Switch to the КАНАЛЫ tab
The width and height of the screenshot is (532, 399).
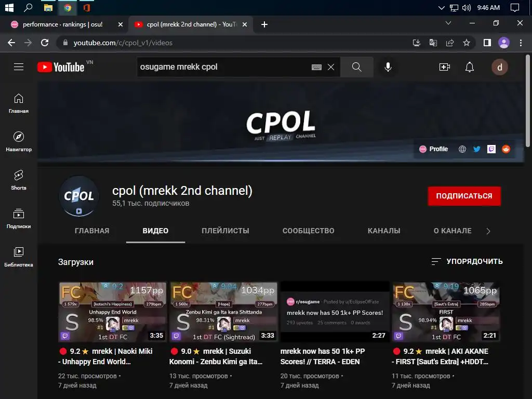coord(384,231)
